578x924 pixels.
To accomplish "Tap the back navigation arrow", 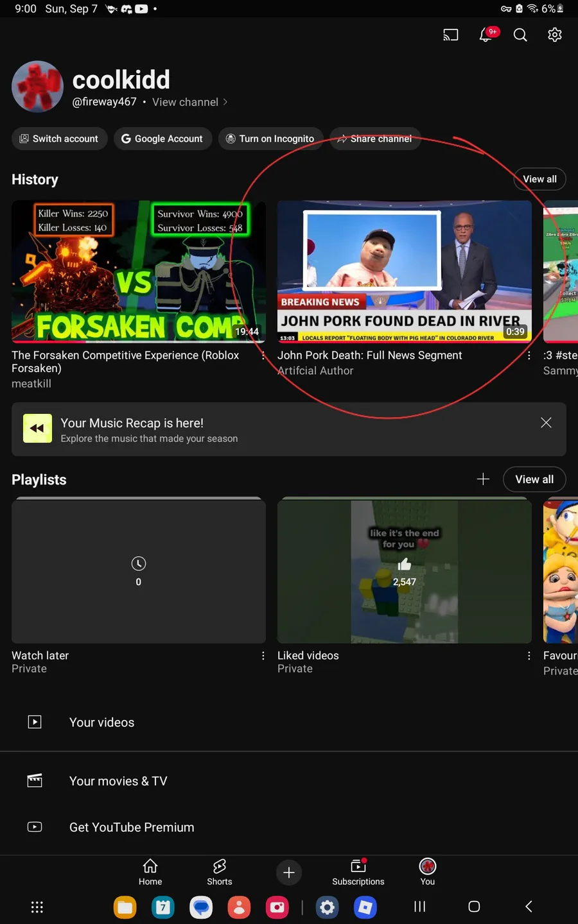I will tap(529, 907).
